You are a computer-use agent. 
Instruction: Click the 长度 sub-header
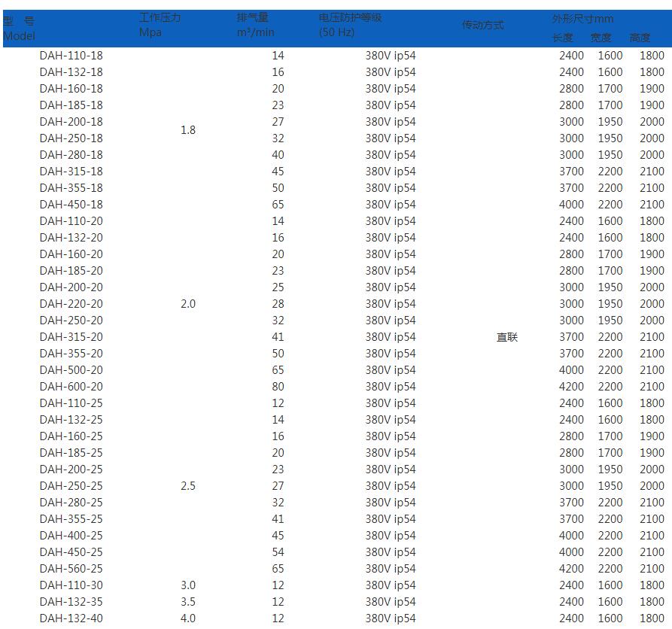(562, 38)
